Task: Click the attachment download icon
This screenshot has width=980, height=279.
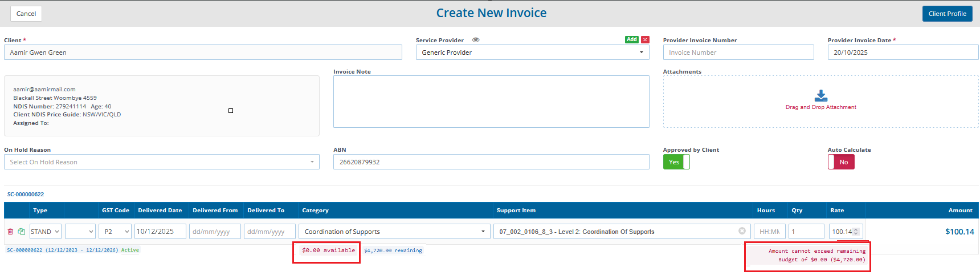Action: point(820,96)
